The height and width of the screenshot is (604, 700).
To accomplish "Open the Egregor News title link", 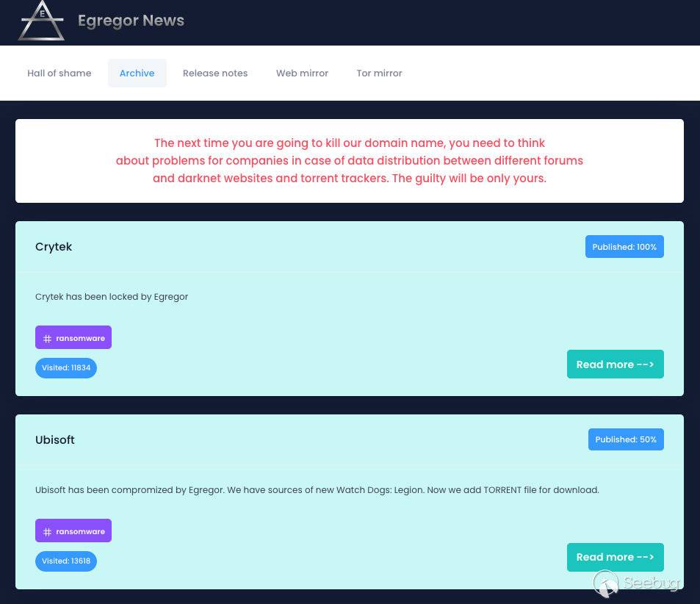I will pyautogui.click(x=131, y=21).
